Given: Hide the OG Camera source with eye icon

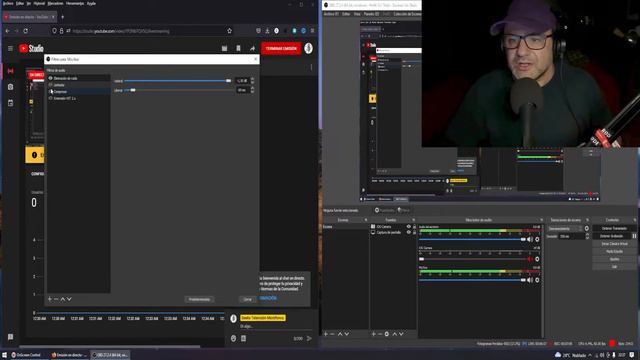Looking at the screenshot, I should pos(409,227).
